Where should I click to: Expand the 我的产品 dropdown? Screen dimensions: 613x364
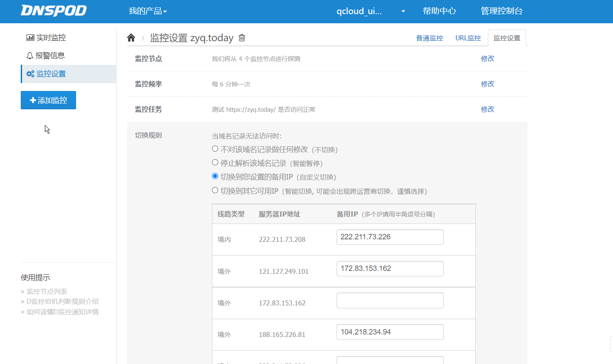(148, 12)
